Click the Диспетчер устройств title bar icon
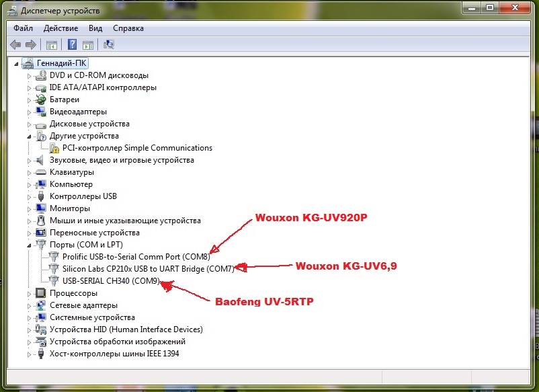Viewport: 539px width, 392px height. point(12,11)
